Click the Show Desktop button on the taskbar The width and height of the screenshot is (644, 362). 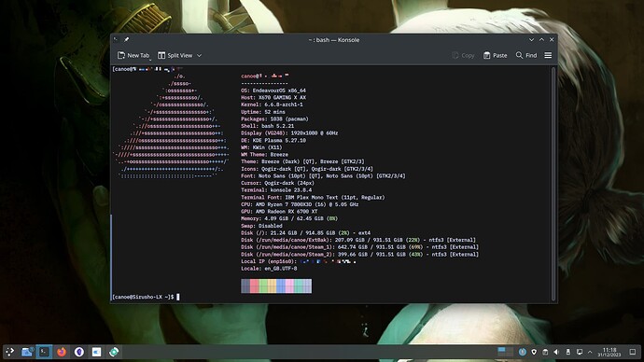pyautogui.click(x=633, y=352)
